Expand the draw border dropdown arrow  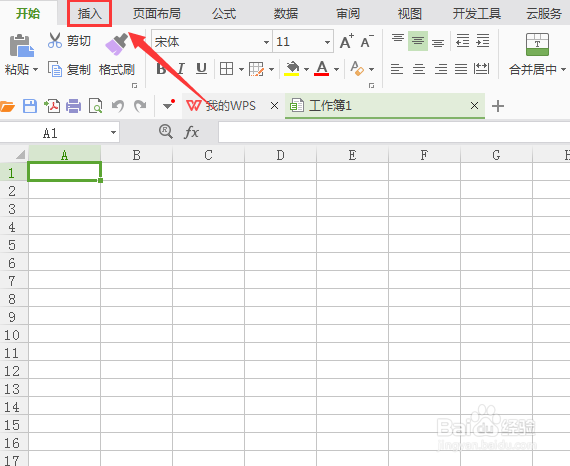pyautogui.click(x=271, y=69)
